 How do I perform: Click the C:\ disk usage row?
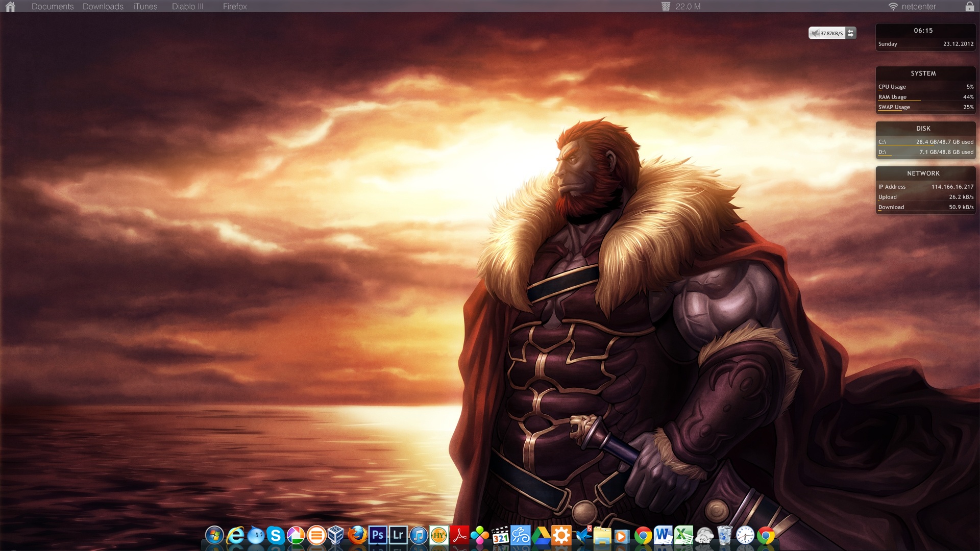926,142
